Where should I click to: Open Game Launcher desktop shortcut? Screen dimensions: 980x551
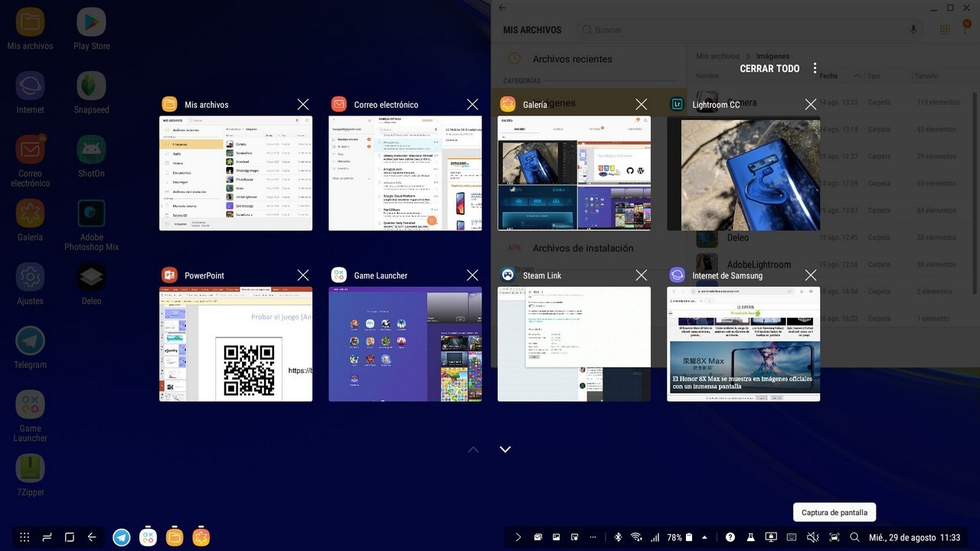pyautogui.click(x=30, y=416)
